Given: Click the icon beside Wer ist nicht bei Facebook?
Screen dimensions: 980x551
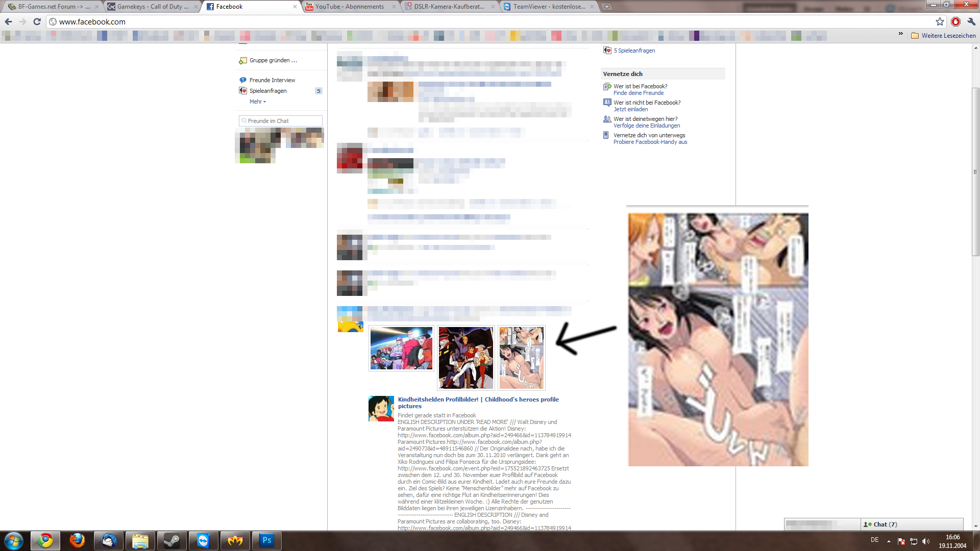Looking at the screenshot, I should (x=607, y=103).
